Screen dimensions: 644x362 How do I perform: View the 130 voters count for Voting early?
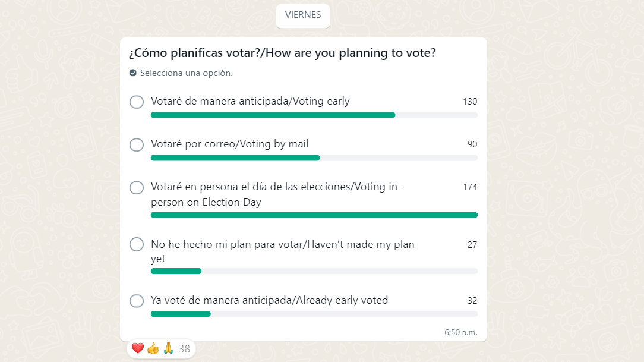tap(470, 102)
